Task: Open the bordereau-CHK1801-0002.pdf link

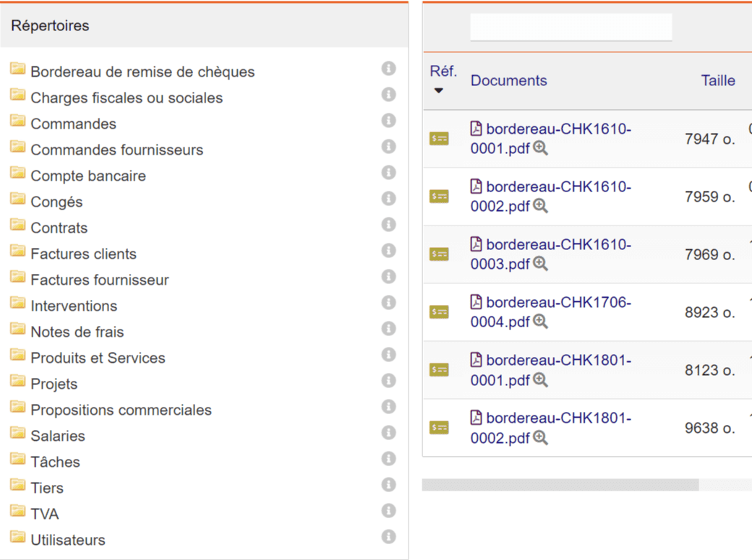Action: click(x=551, y=428)
